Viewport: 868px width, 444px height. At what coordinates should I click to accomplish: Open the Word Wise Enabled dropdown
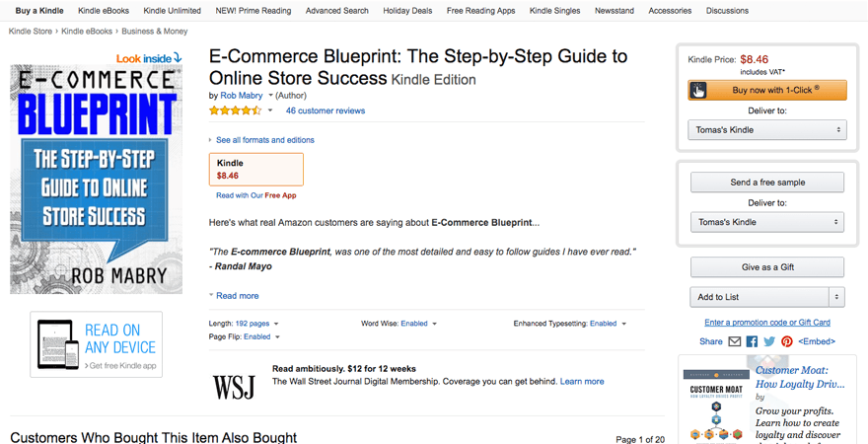pos(414,324)
